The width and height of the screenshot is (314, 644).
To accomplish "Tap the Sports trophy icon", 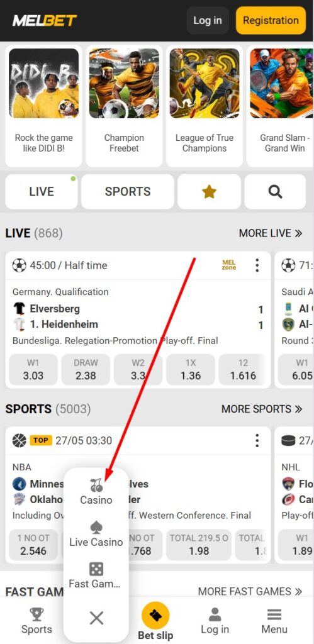I will pyautogui.click(x=36, y=614).
